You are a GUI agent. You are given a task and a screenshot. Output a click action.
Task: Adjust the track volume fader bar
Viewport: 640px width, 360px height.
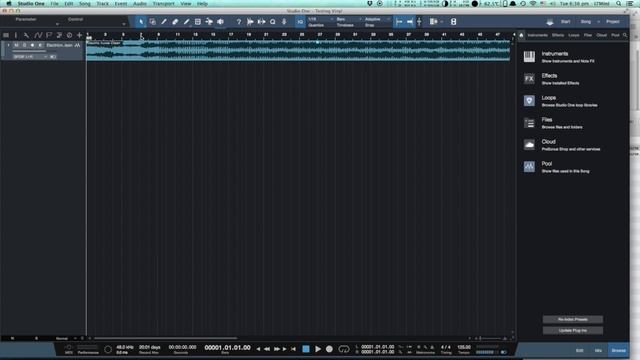(x=29, y=51)
